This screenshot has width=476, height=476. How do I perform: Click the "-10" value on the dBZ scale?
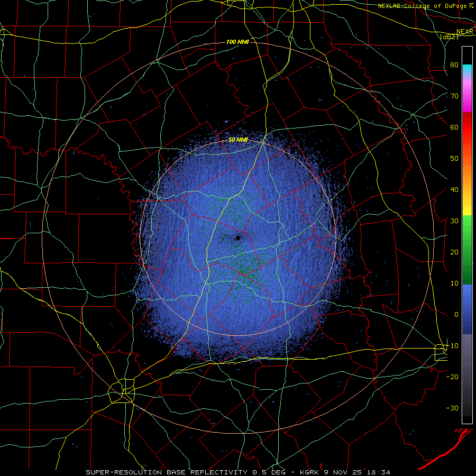pos(452,345)
